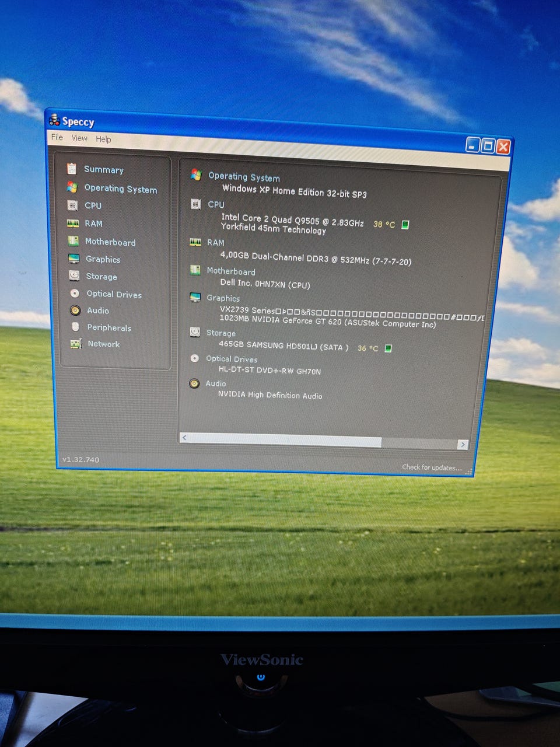Open the View menu
The image size is (560, 747).
[79, 138]
